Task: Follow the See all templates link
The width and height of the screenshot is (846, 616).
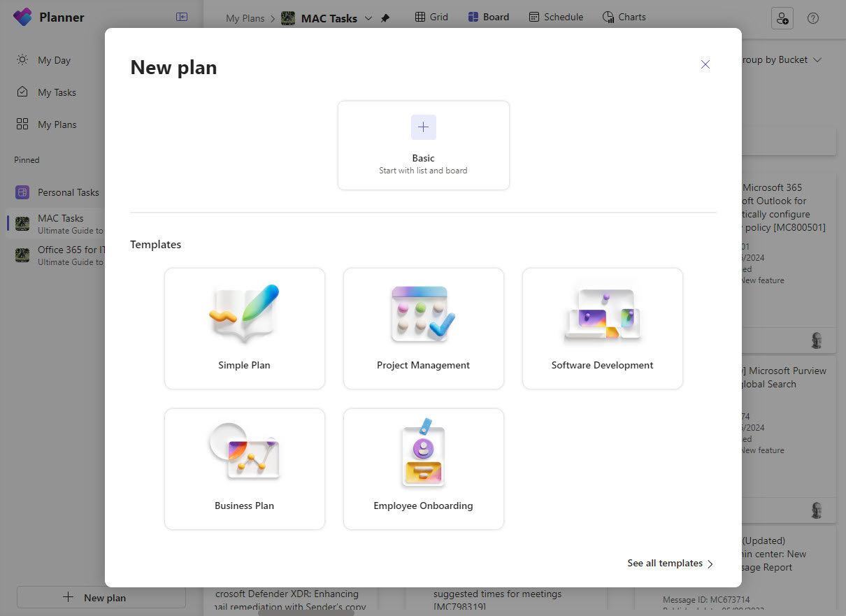Action: pos(665,563)
